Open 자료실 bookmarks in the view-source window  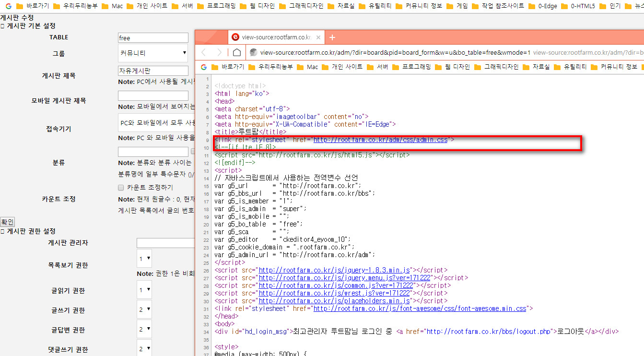coord(536,67)
